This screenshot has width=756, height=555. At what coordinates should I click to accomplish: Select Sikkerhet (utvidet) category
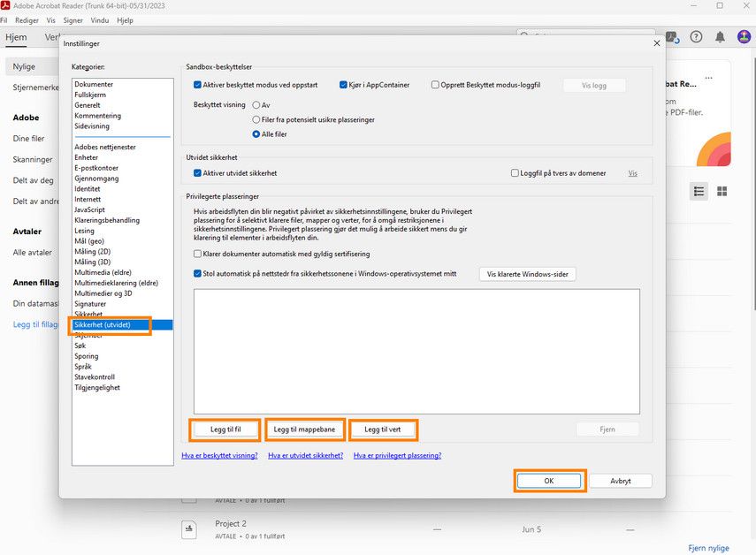pyautogui.click(x=123, y=324)
